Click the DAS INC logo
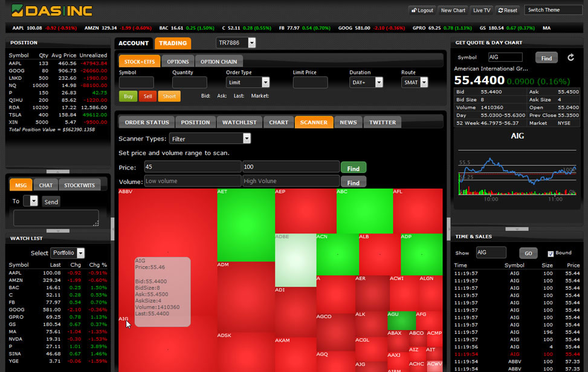This screenshot has width=588, height=372. click(x=52, y=10)
